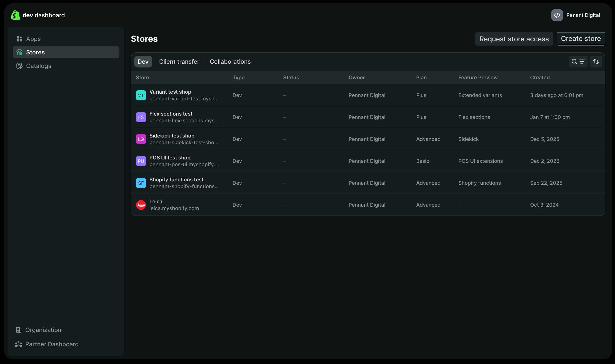Click the 'Sep 22, 2025' date
Screen dimensions: 615x364
click(546, 183)
